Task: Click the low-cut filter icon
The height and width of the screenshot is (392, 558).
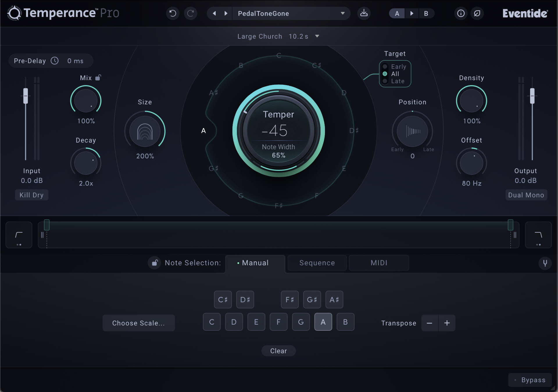Action: [19, 235]
